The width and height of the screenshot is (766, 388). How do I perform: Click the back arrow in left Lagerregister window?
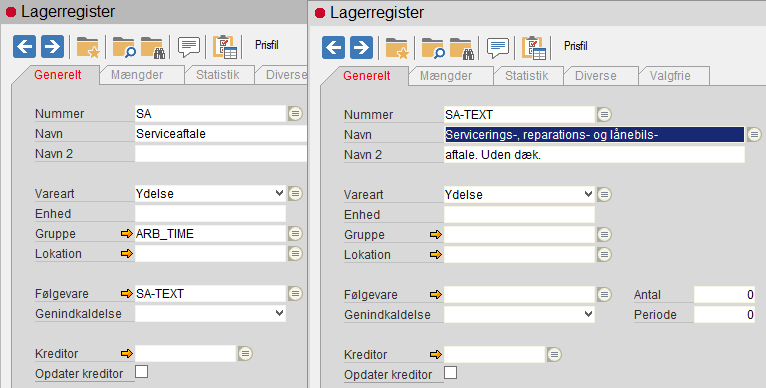(24, 47)
